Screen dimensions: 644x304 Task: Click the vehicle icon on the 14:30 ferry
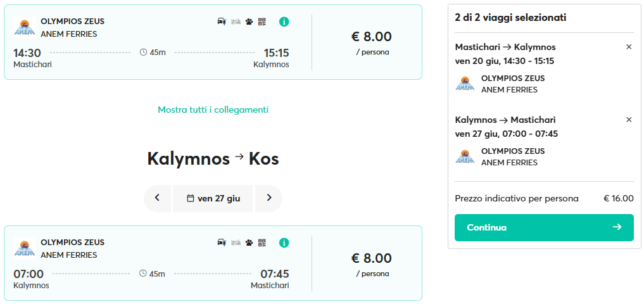point(222,22)
